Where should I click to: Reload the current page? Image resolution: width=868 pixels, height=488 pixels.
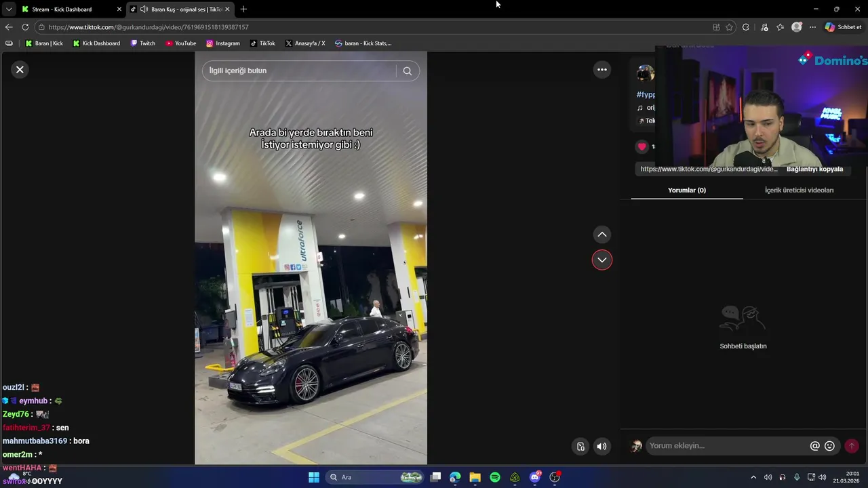pos(25,27)
